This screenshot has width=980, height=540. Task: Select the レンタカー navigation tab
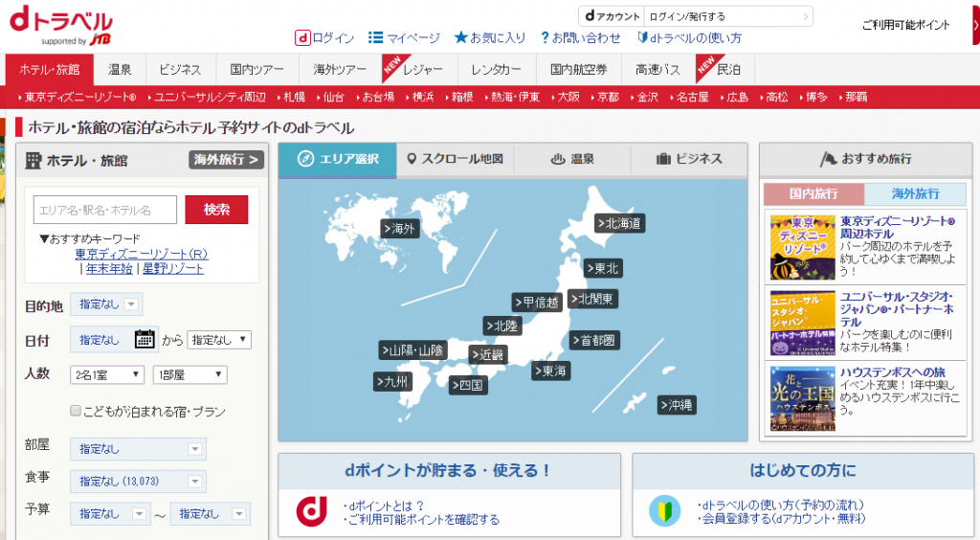click(x=497, y=69)
